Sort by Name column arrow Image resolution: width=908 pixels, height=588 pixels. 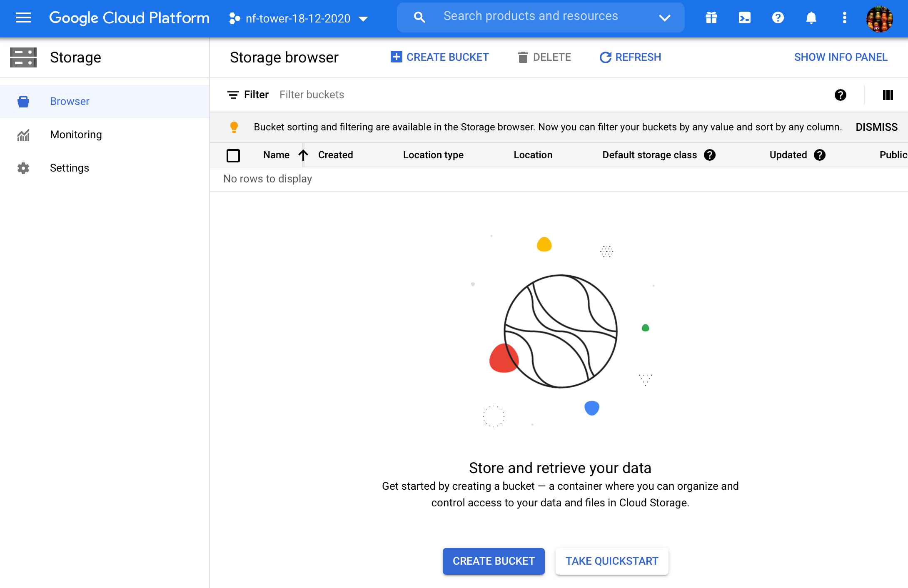point(303,155)
